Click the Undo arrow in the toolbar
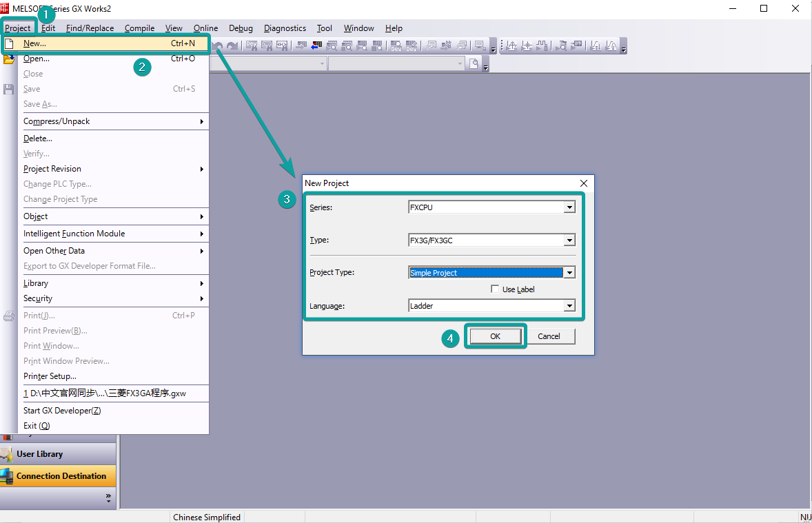 219,46
